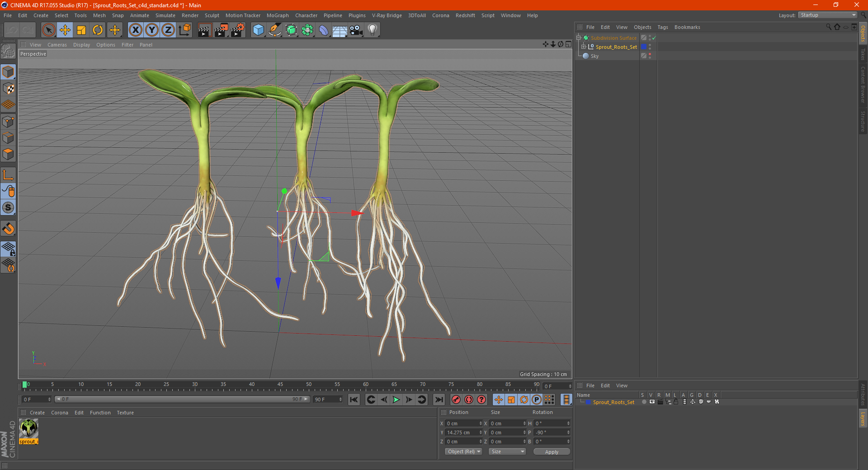Add a Subdivision Surface generator
Image resolution: width=868 pixels, height=470 pixels.
(291, 30)
